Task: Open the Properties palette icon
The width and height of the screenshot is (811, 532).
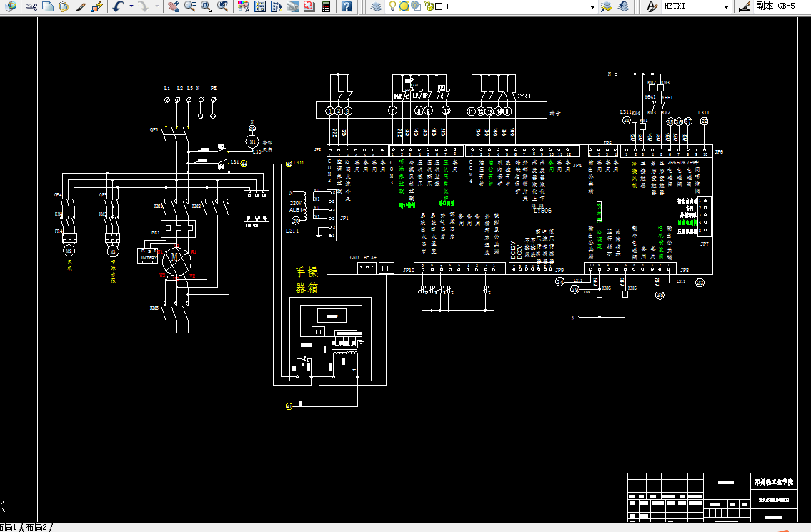Action: (244, 6)
